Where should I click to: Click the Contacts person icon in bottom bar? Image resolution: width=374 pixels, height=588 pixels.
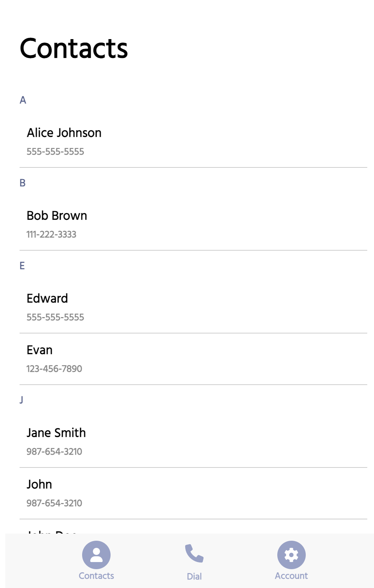(96, 555)
